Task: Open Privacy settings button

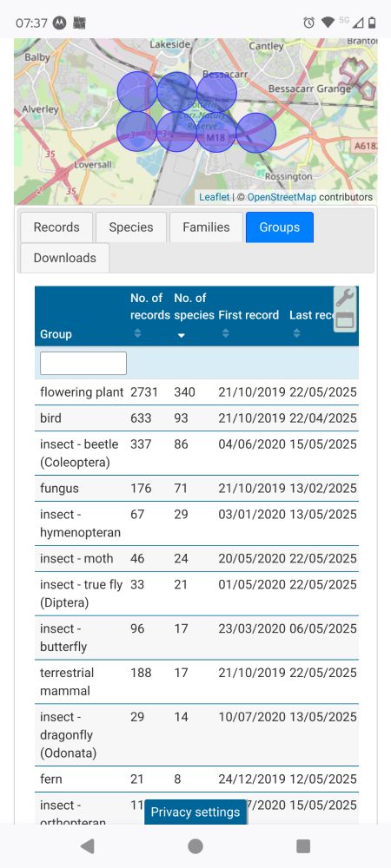Action: 195,812
